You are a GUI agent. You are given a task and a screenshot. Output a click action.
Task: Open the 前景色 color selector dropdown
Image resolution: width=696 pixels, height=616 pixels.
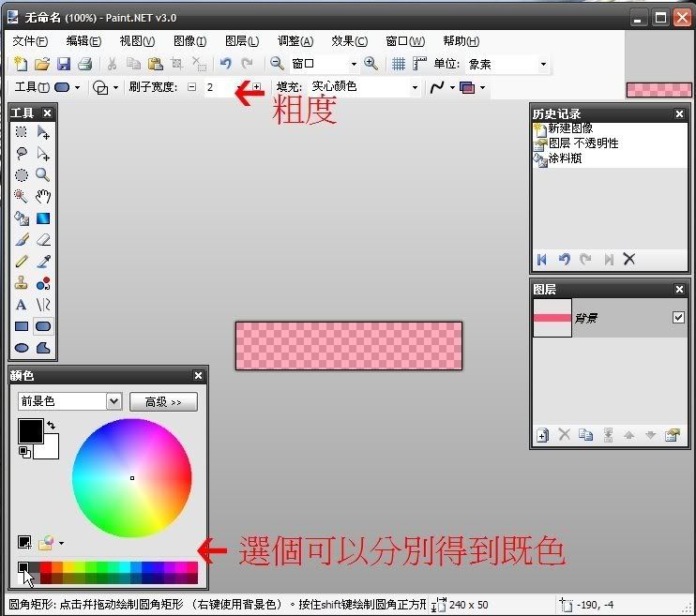point(113,401)
